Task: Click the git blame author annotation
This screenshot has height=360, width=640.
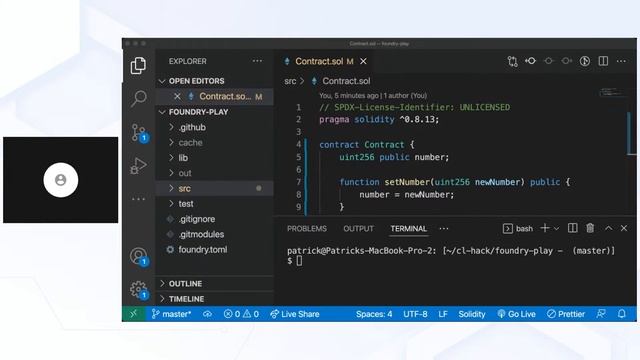Action: pyautogui.click(x=373, y=96)
